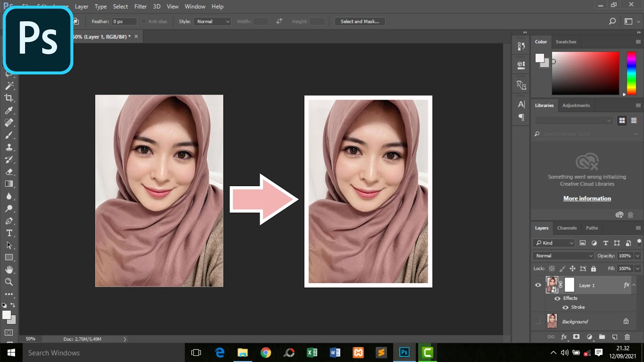Select the Crop tool
The height and width of the screenshot is (362, 644).
point(9,98)
